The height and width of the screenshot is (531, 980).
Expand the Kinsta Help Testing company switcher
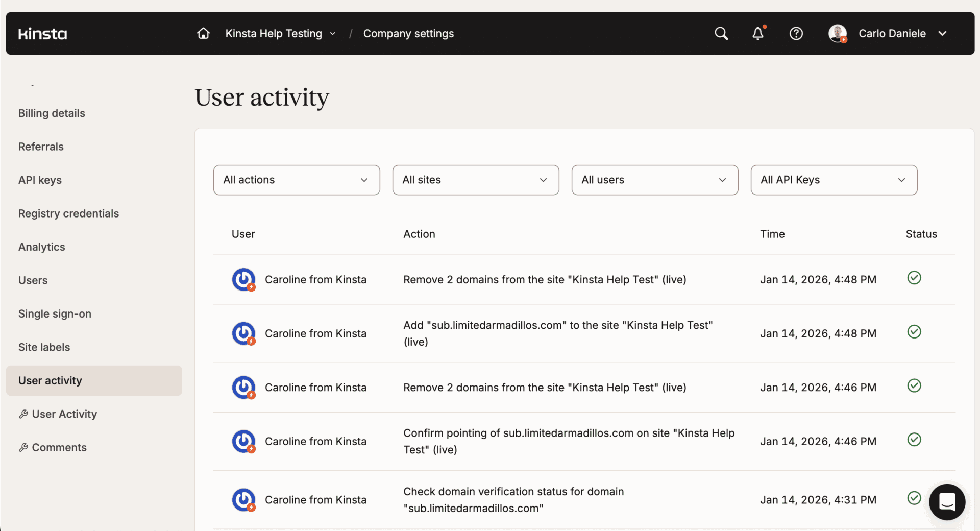[x=281, y=34]
